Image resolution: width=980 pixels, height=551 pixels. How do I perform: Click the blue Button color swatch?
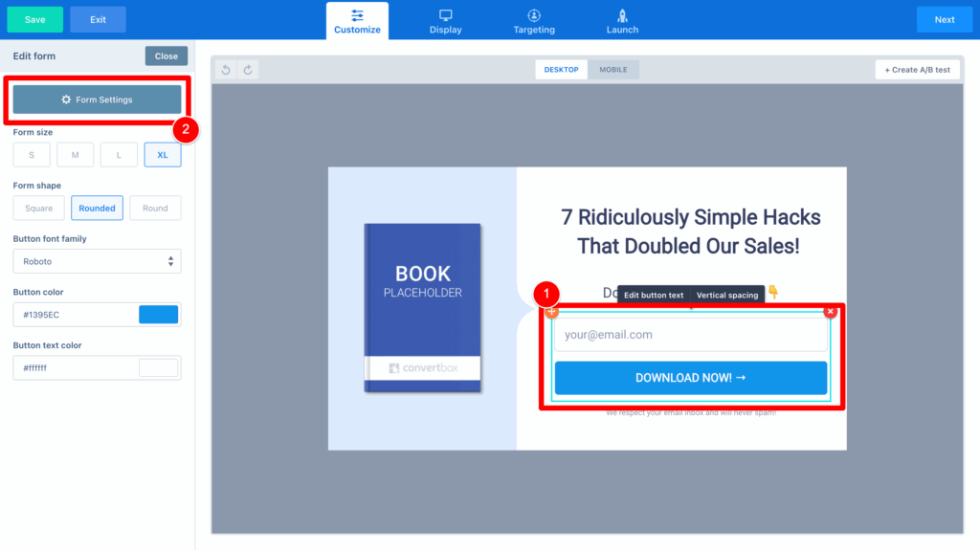pos(158,315)
